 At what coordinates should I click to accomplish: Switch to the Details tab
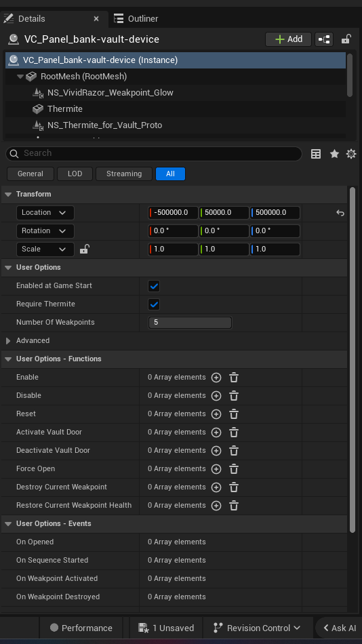(54, 19)
